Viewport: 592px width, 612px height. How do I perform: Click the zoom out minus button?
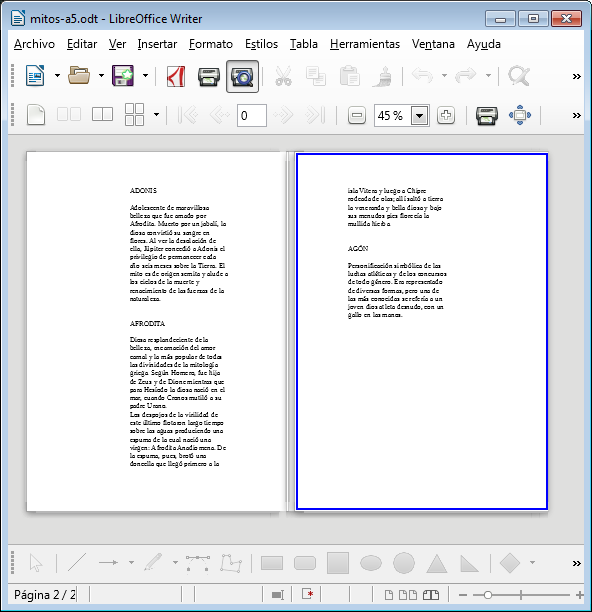357,116
